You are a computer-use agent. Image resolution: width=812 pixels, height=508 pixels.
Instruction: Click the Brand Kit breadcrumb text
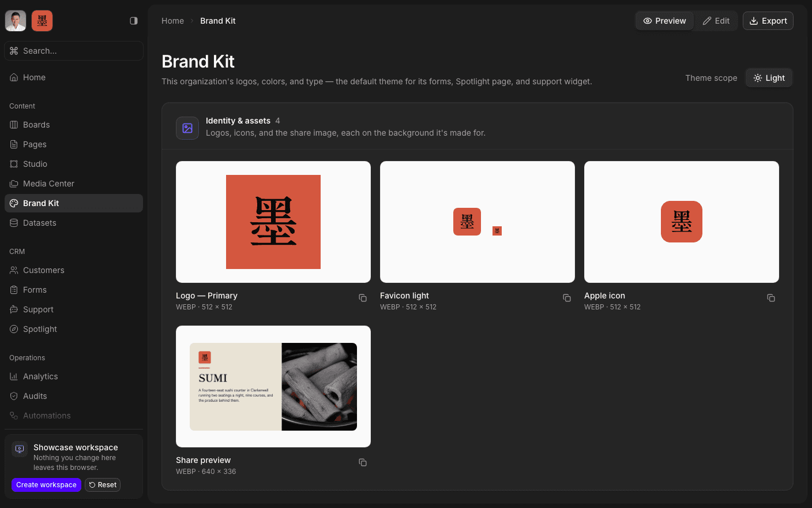[218, 21]
